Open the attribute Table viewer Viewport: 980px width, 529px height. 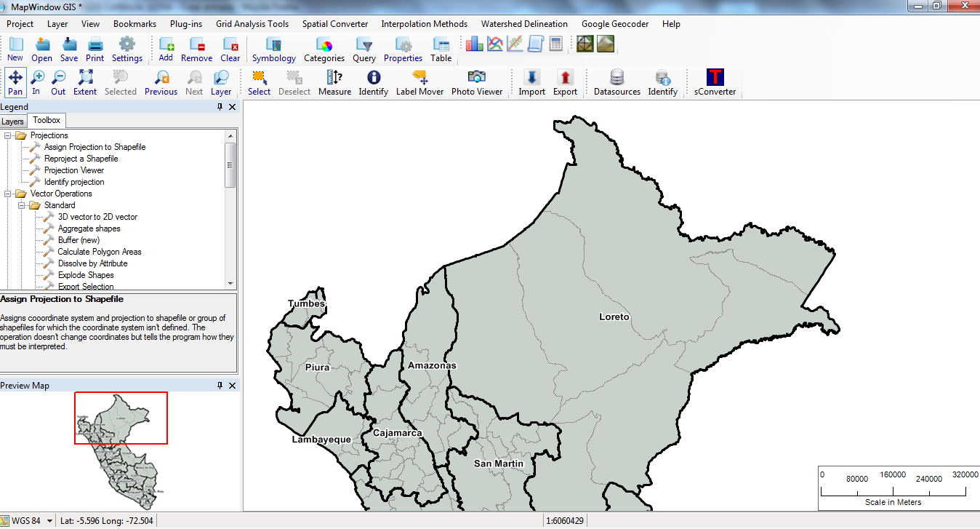click(x=441, y=48)
